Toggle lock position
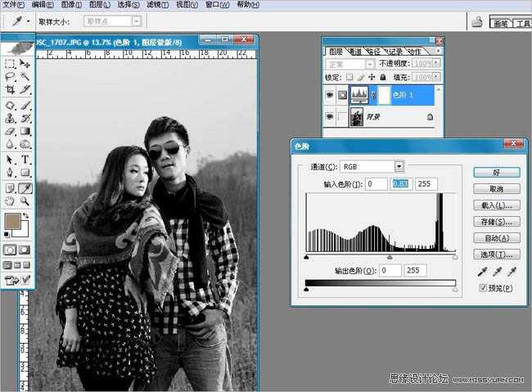Image resolution: width=532 pixels, height=392 pixels. click(x=372, y=78)
